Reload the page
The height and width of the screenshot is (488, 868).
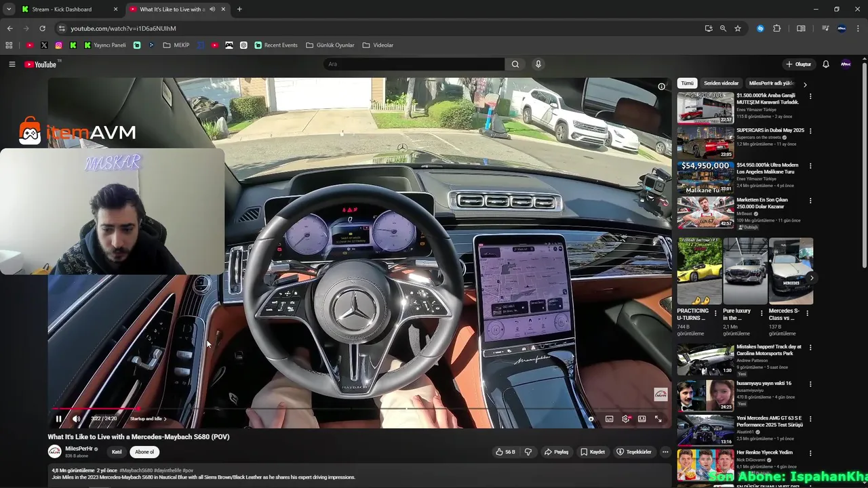point(42,28)
